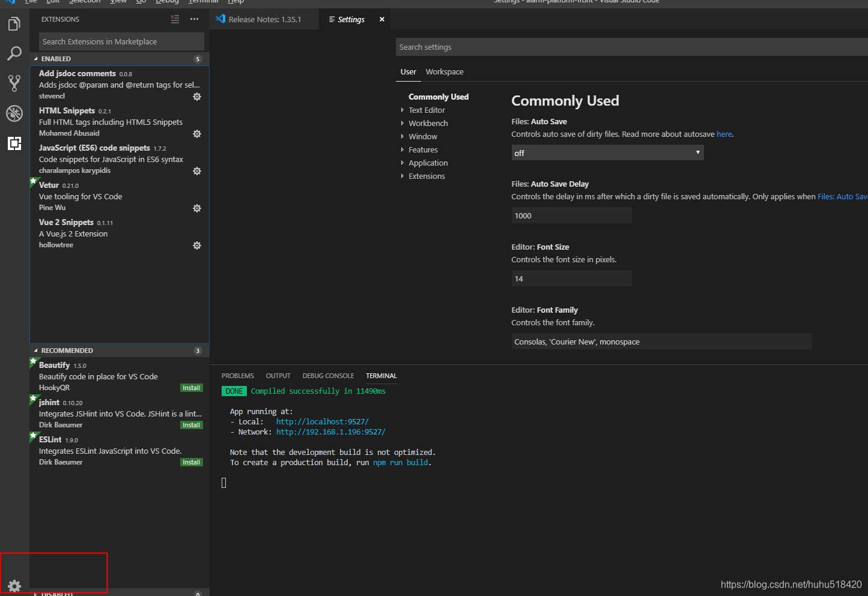Screen dimensions: 868x596
Task: Select the Vetur extension entry
Action: (x=120, y=196)
